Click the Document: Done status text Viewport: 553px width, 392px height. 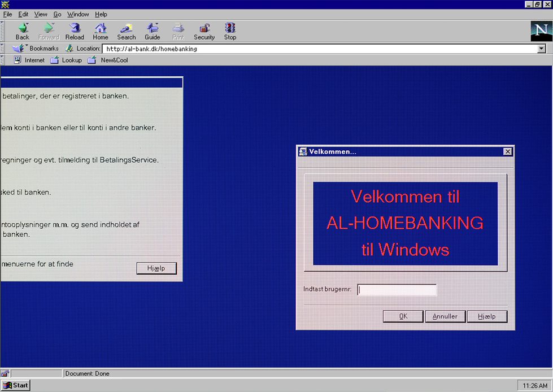pos(87,373)
